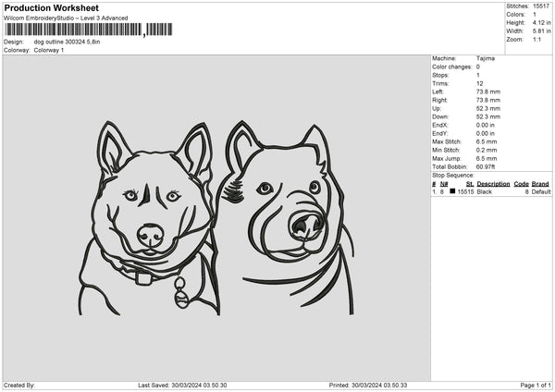Screen dimensions: 555x392
Task: Click the Left value 73.8 mm
Action: coord(488,92)
